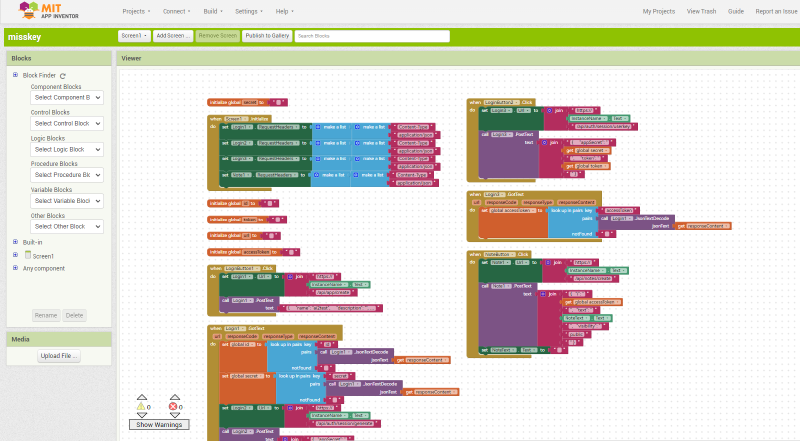
Task: Click the Upload File button
Action: [60, 356]
